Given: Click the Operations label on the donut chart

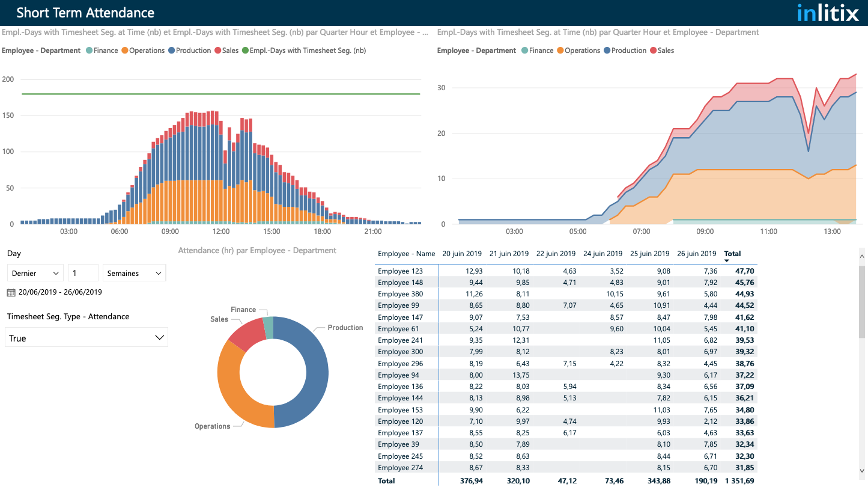Looking at the screenshot, I should (x=212, y=426).
